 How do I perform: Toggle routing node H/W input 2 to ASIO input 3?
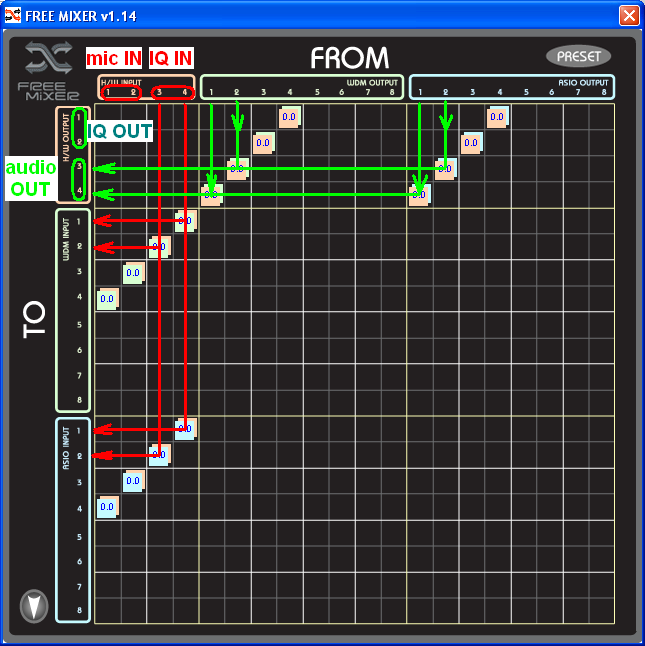click(134, 481)
